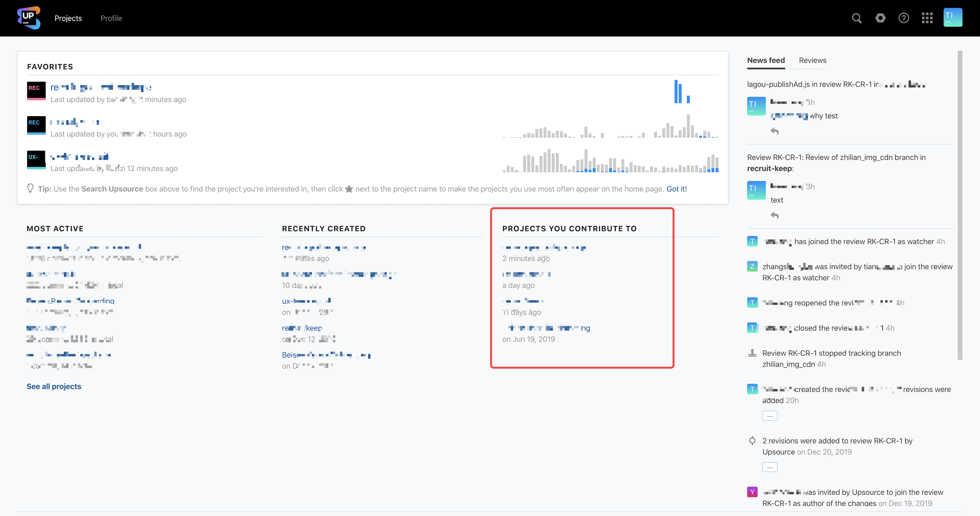
Task: Open the Profile menu item
Action: click(111, 18)
